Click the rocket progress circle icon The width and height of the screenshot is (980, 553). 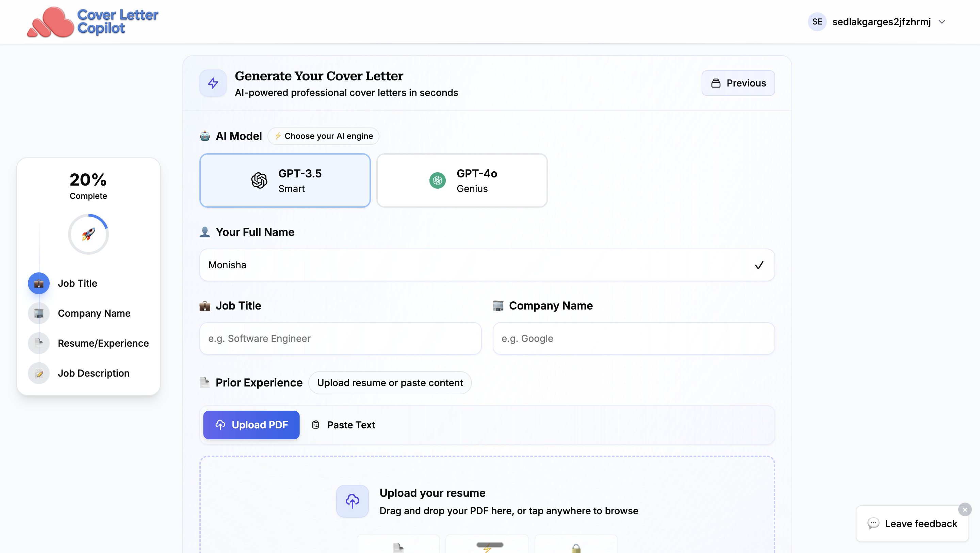pos(88,234)
